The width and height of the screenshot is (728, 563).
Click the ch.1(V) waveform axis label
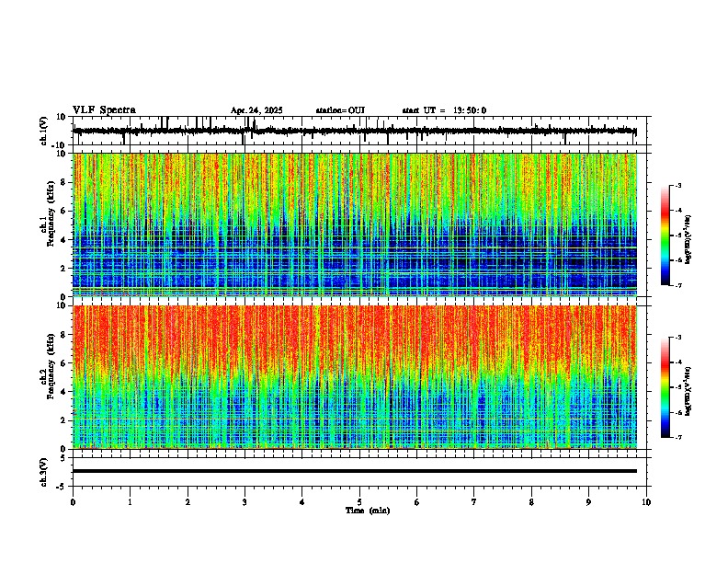(44, 131)
